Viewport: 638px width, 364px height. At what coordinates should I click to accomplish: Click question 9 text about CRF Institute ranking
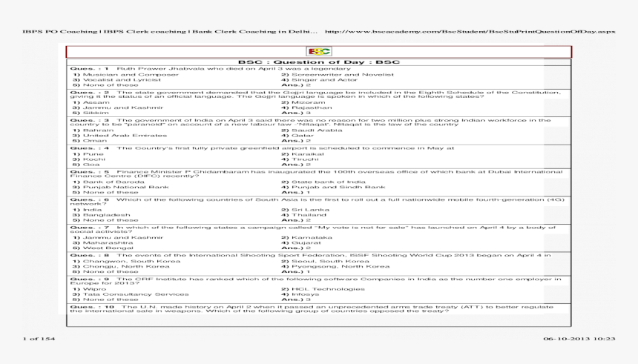[316, 281]
